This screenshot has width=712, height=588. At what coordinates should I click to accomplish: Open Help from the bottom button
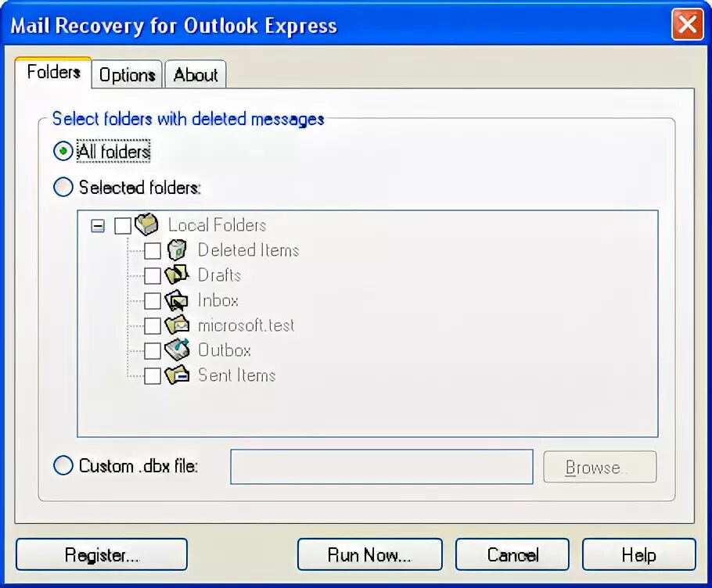click(x=639, y=554)
